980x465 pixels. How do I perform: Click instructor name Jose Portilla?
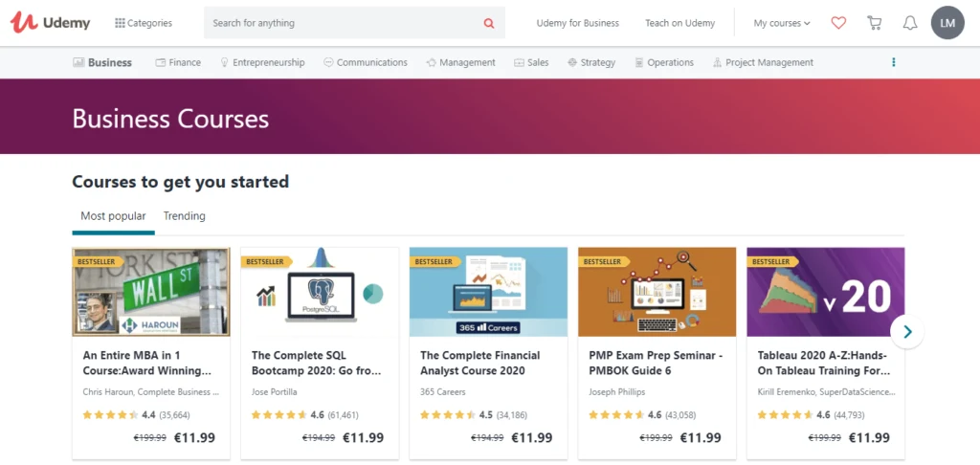click(275, 392)
